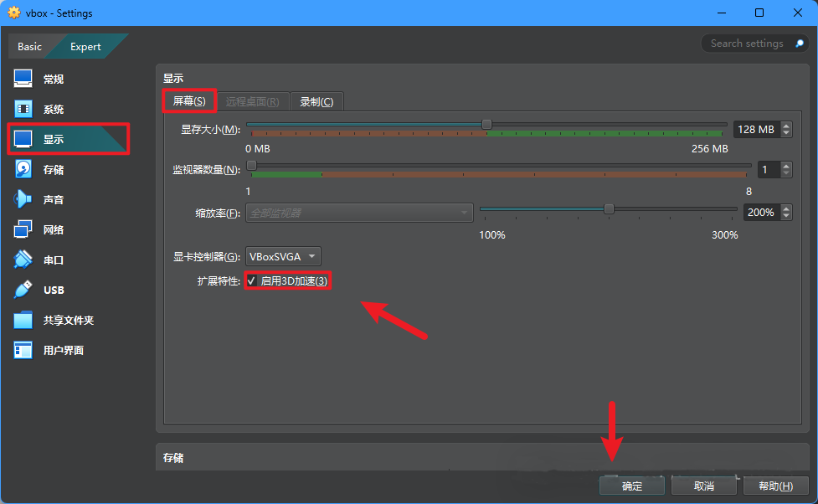Open the 串口 (Serial port) icon
This screenshot has width=818, height=504.
click(x=23, y=260)
